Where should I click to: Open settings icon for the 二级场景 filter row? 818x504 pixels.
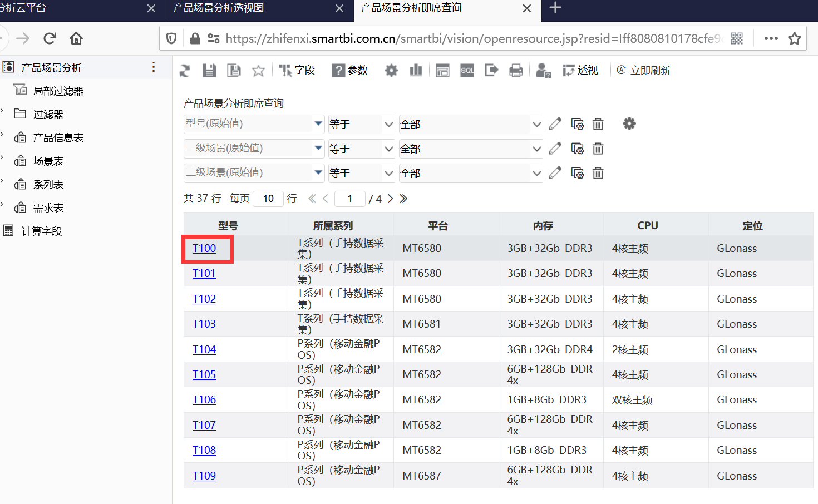(x=578, y=173)
